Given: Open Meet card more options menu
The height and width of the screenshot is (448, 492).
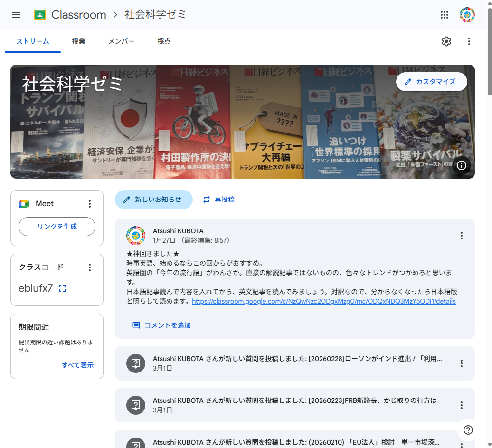Looking at the screenshot, I should click(x=90, y=204).
